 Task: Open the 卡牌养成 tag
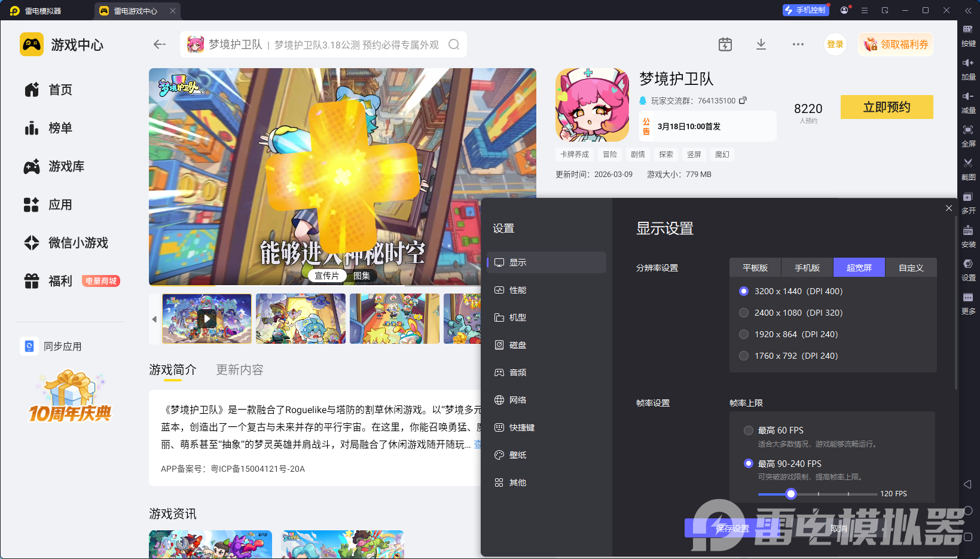click(575, 154)
